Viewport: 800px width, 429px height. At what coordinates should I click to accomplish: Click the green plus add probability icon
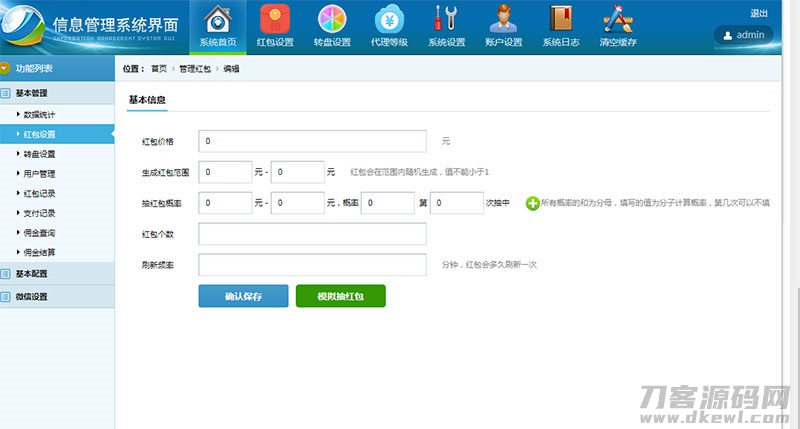[532, 203]
